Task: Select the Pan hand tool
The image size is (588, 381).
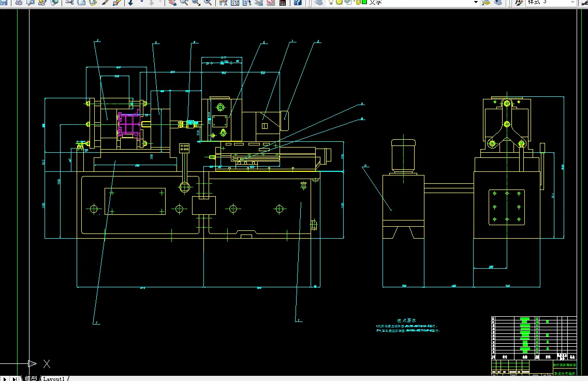Action: [172, 2]
